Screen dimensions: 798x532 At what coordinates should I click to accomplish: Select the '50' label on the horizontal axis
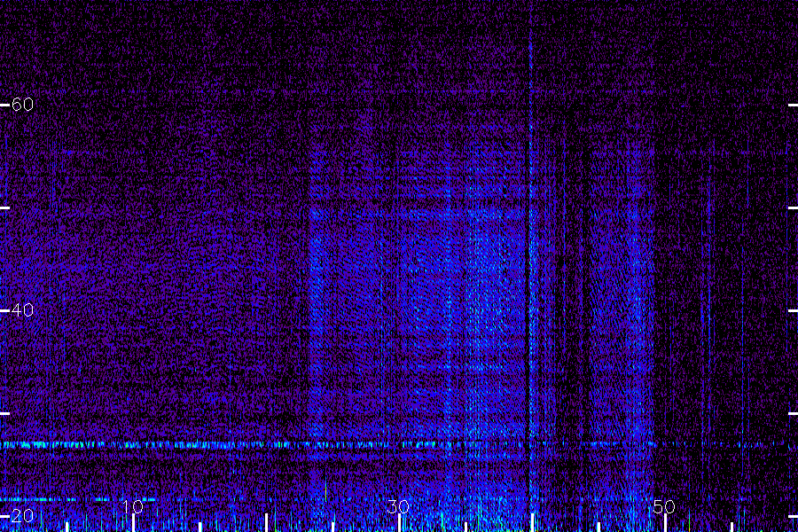664,506
